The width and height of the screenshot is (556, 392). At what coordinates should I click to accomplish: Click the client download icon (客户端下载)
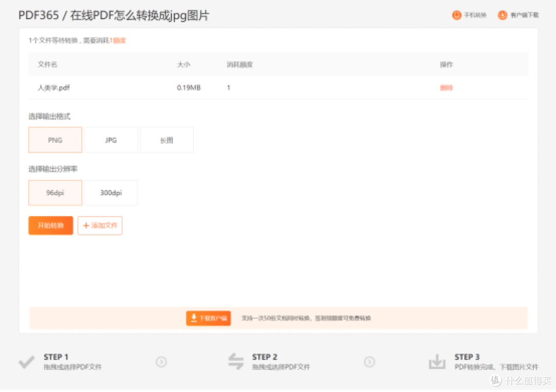(x=502, y=15)
